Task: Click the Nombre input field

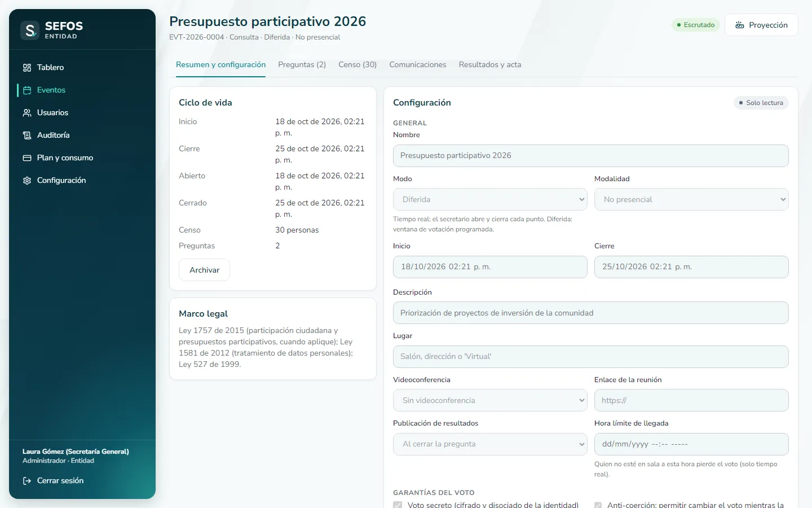Action: [591, 156]
